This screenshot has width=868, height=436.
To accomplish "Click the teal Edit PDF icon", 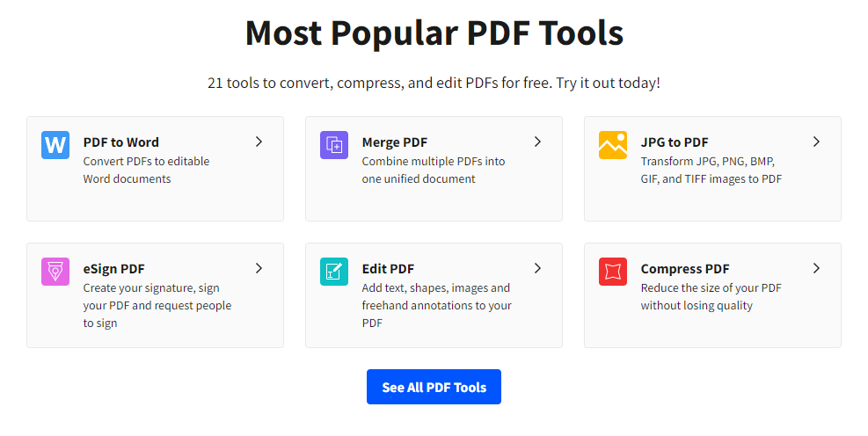I will pyautogui.click(x=334, y=272).
